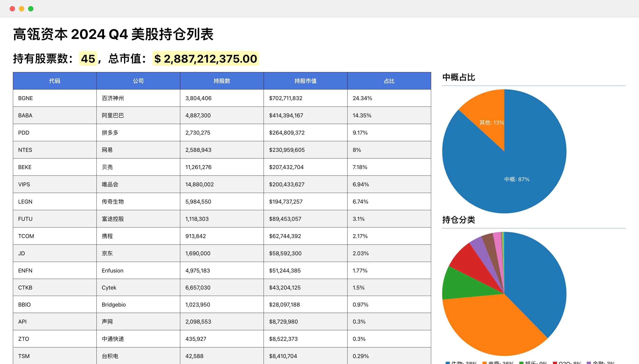
Task: Select the API ticker cell
Action: [55, 321]
